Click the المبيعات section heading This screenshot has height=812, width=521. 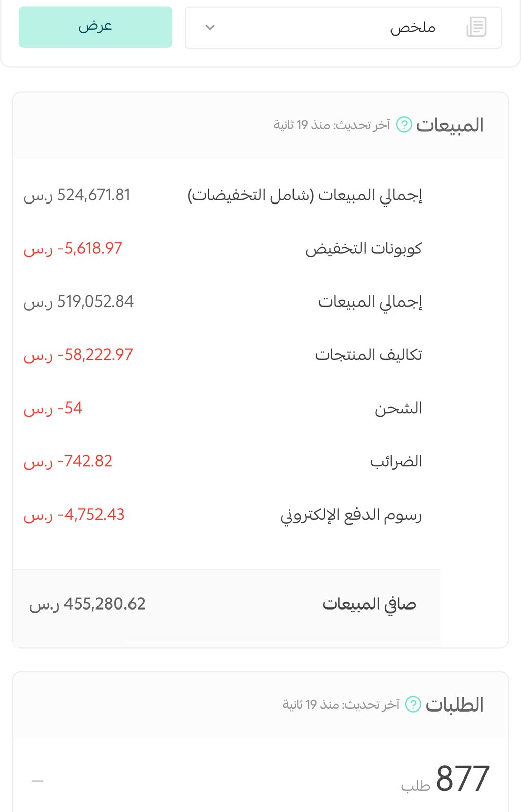pos(450,125)
